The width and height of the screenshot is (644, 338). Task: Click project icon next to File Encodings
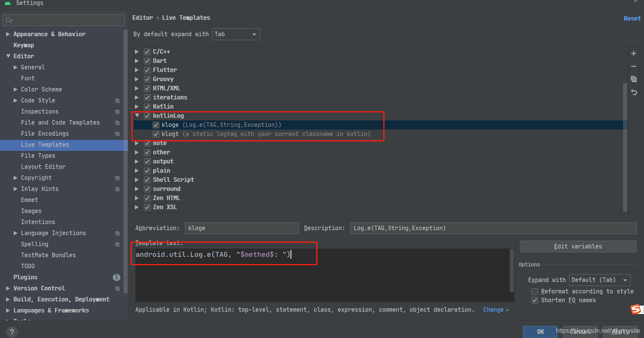tap(117, 134)
